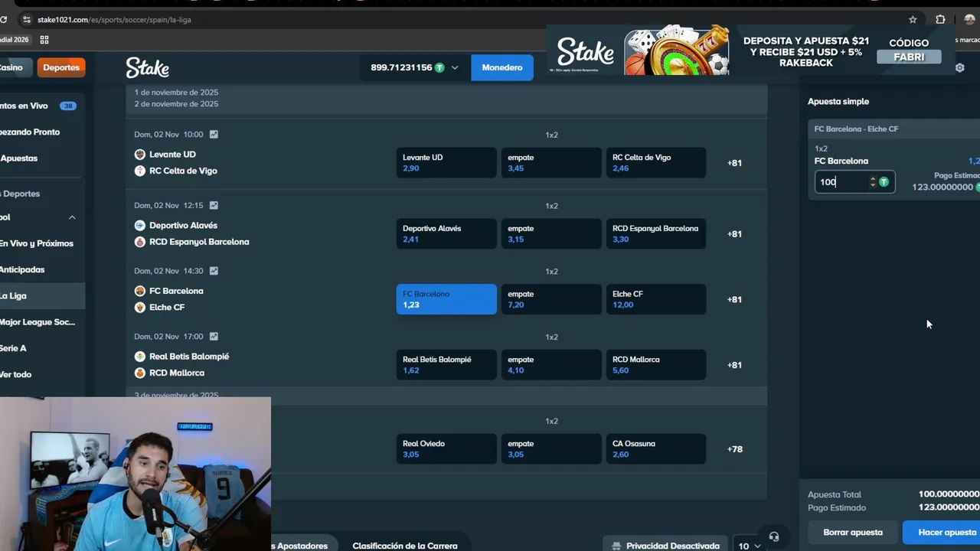The image size is (980, 551).
Task: Select RC Celta de Vigo 2,46 odds
Action: tap(656, 163)
